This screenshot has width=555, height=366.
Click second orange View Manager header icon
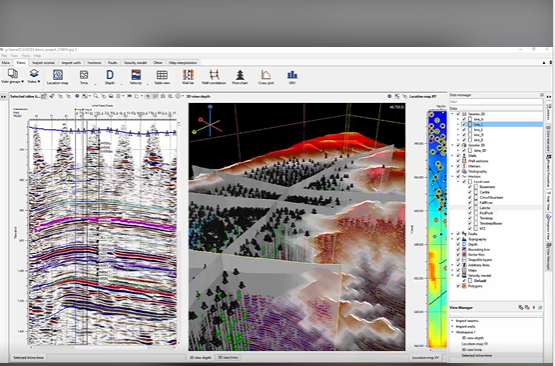click(527, 308)
